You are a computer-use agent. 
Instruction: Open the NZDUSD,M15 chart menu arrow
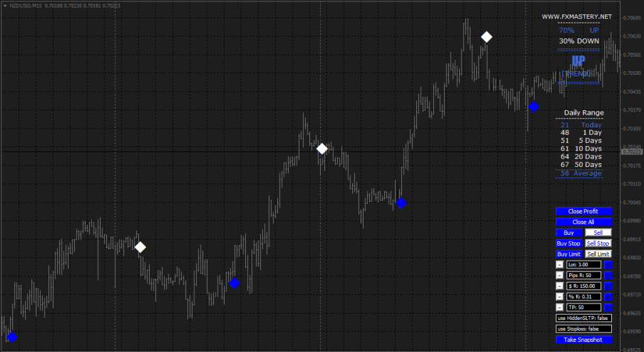point(5,6)
